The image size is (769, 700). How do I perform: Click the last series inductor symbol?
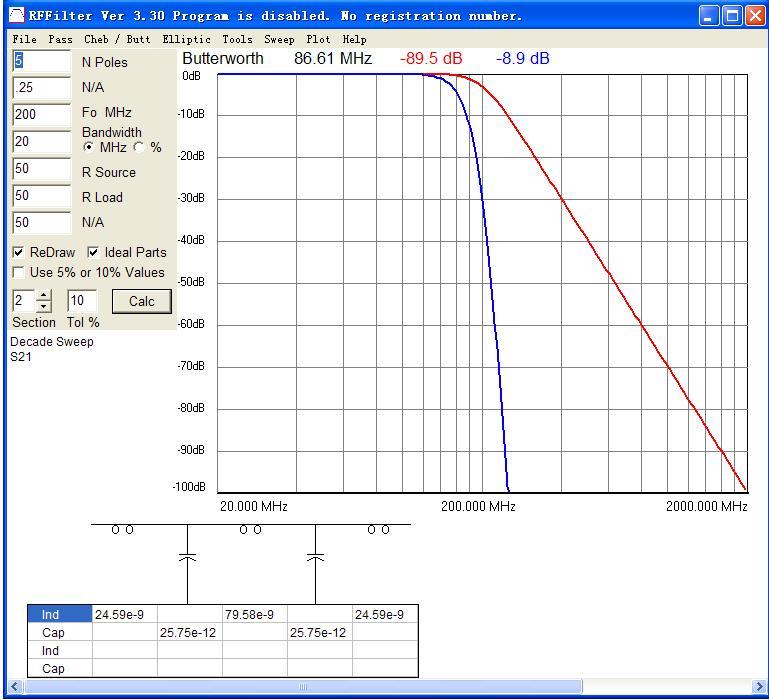pyautogui.click(x=378, y=530)
